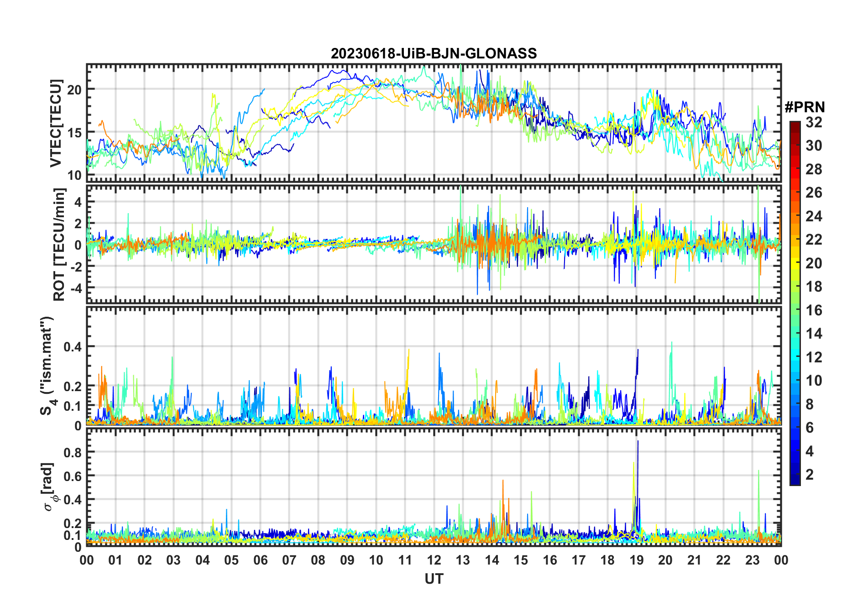The width and height of the screenshot is (868, 607).
Task: Click the UT x-axis label
Action: [x=434, y=579]
